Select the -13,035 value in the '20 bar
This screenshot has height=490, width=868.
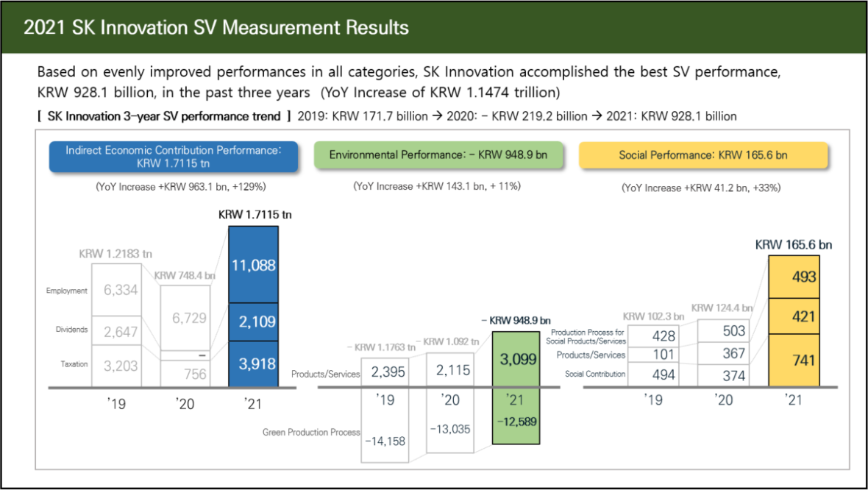[452, 429]
